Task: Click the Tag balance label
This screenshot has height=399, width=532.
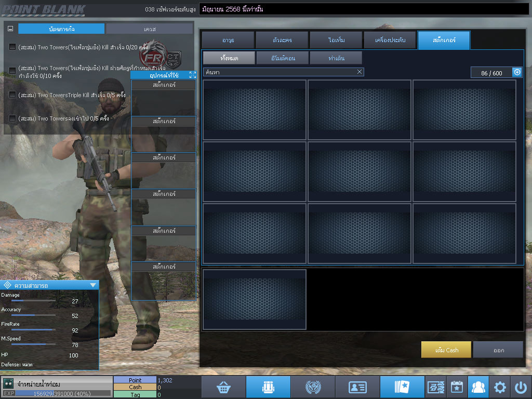Action: point(135,394)
